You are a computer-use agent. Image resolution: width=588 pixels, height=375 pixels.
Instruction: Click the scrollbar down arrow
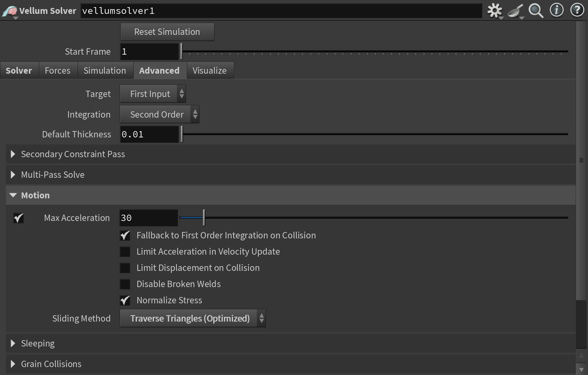tap(581, 369)
